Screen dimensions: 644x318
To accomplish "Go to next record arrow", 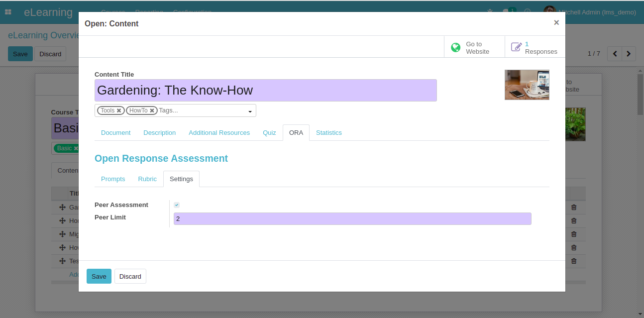I will pyautogui.click(x=629, y=54).
